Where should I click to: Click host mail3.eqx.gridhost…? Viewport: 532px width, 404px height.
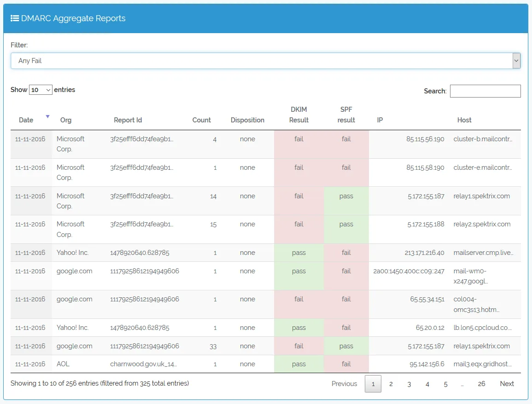tap(482, 364)
